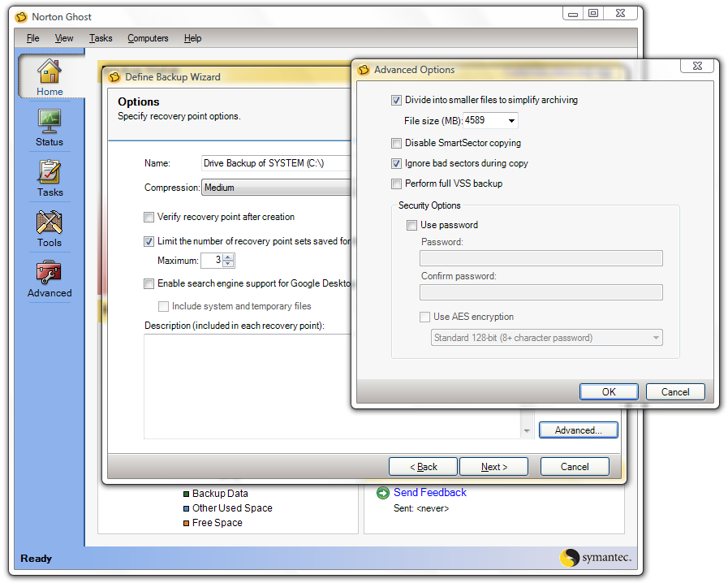Click the Define Backup Wizard title icon
Image resolution: width=728 pixels, height=583 pixels.
coord(114,77)
